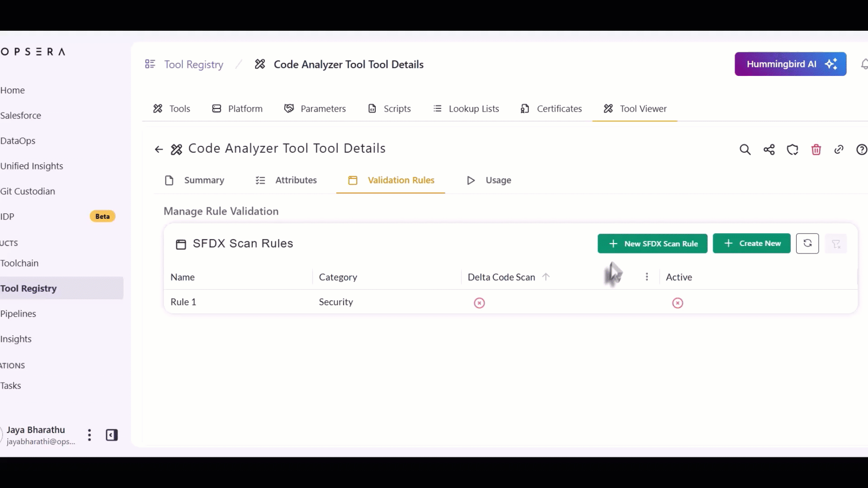This screenshot has width=868, height=488.
Task: Toggle Active status icon for Rule 1
Action: click(678, 303)
